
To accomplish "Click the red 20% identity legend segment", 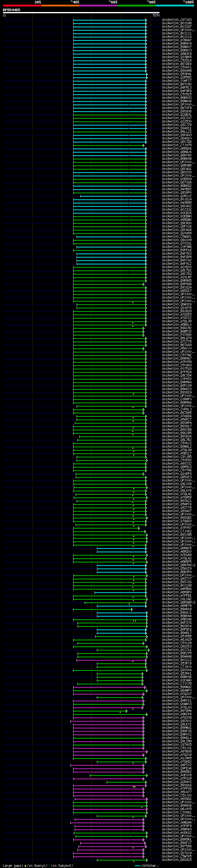I will pos(22,6).
